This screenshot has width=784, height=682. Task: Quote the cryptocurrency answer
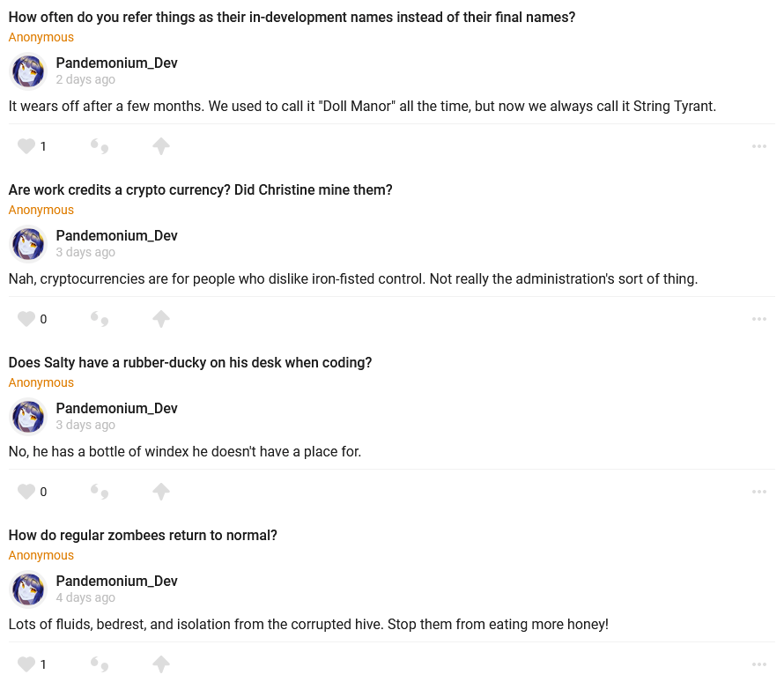pyautogui.click(x=100, y=319)
